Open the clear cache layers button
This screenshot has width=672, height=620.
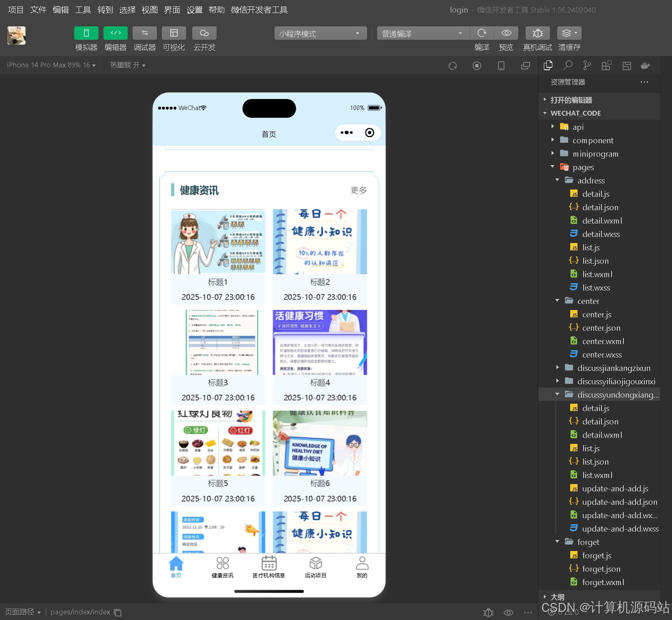pos(569,33)
